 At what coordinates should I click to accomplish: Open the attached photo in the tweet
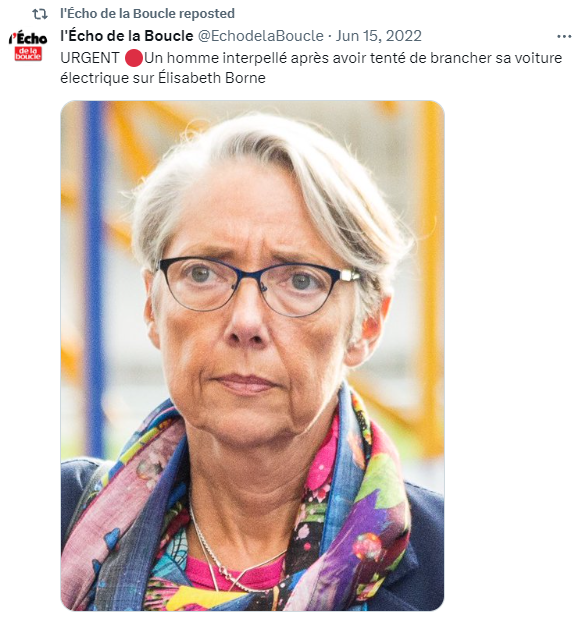252,356
